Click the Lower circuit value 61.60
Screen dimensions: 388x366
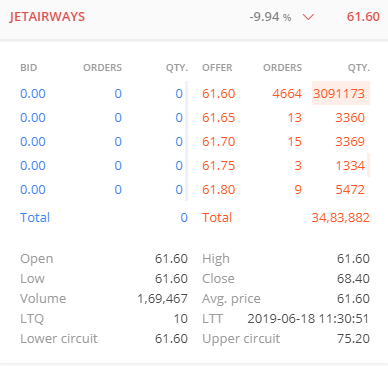[171, 339]
